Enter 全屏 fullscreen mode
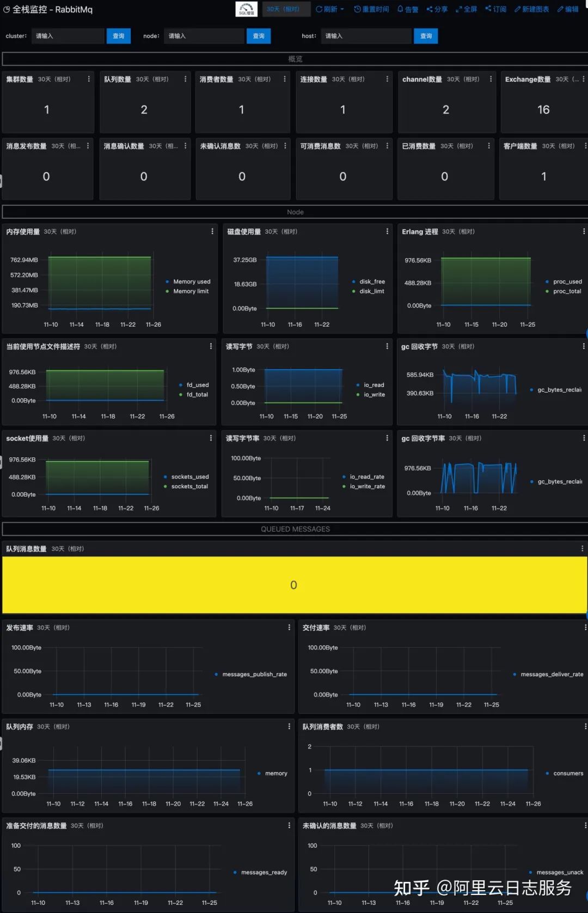This screenshot has width=588, height=913. coord(467,9)
